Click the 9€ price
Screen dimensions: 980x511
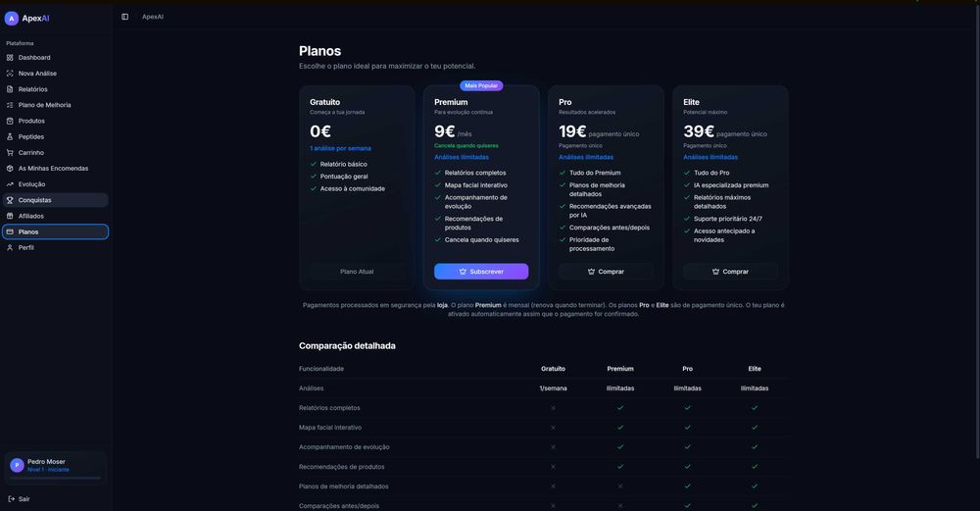(x=444, y=131)
